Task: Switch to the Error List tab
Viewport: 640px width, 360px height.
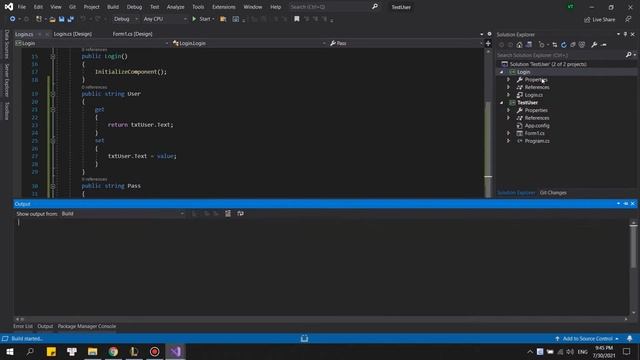Action: tap(22, 326)
